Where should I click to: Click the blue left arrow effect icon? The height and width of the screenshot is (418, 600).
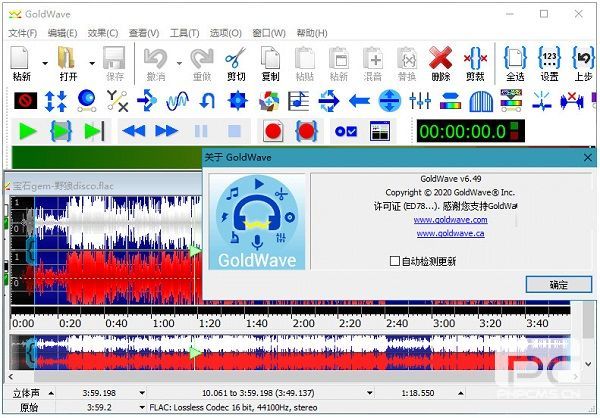359,101
